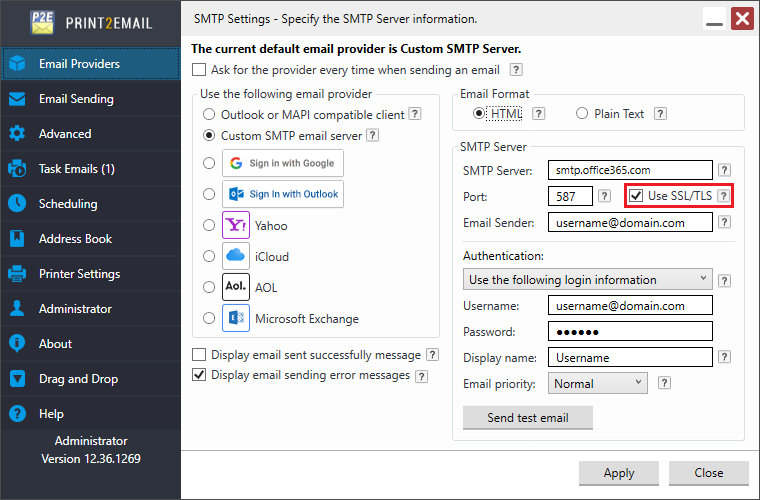The image size is (760, 500).
Task: Open the Scheduling section in sidebar
Action: coord(68,204)
